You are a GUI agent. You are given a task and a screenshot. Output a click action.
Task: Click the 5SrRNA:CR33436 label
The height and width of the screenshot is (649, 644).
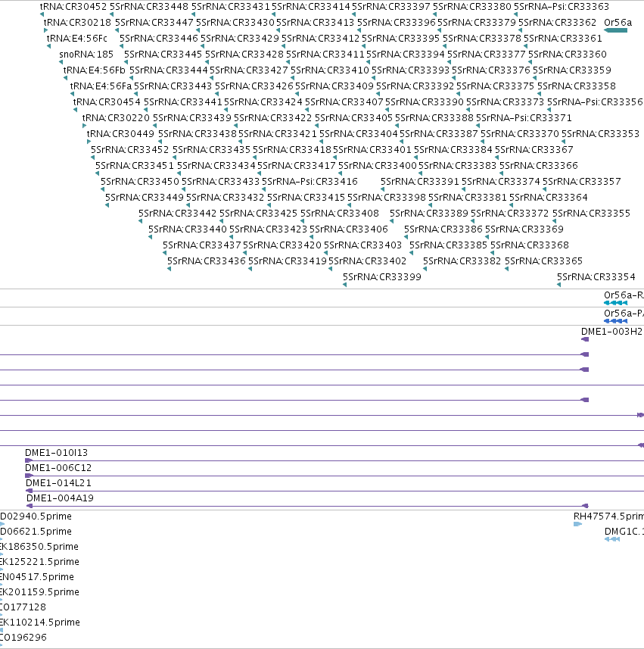point(207,261)
